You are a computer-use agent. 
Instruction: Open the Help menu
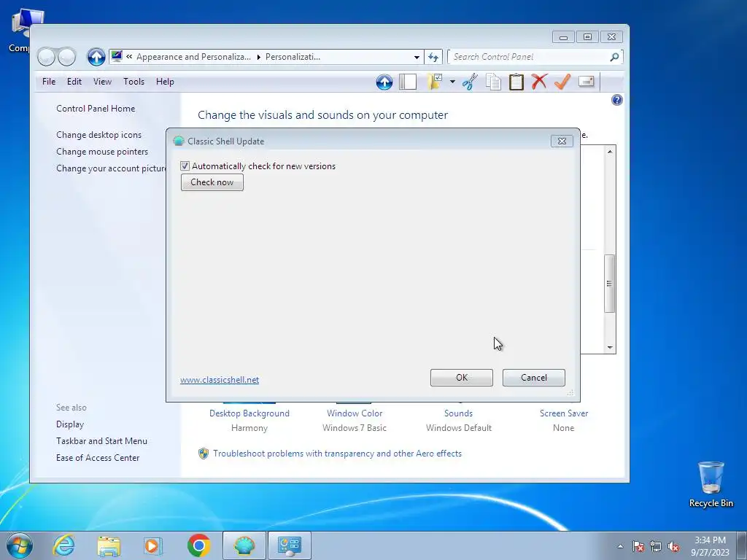[165, 82]
